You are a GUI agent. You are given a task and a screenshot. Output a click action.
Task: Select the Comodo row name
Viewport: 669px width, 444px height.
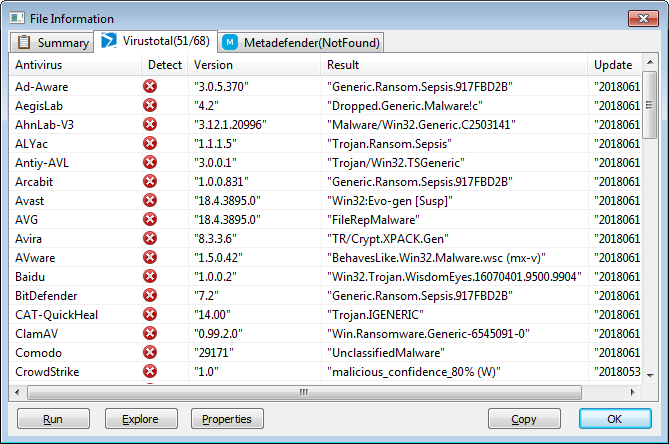(x=38, y=353)
